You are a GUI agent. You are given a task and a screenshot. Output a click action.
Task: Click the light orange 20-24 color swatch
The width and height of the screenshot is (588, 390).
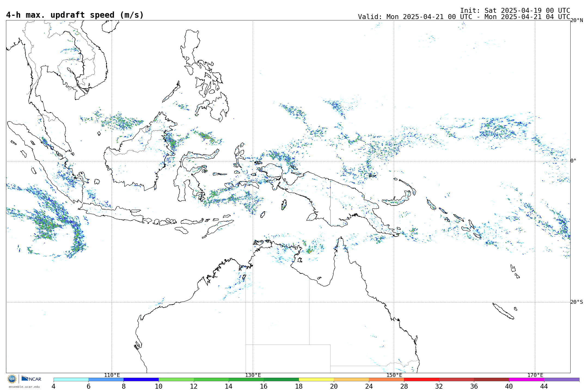pyautogui.click(x=351, y=379)
